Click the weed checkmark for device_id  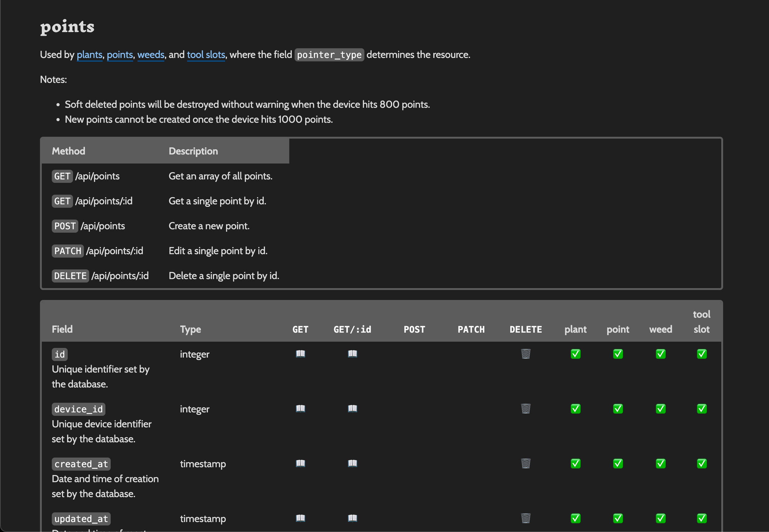(660, 409)
